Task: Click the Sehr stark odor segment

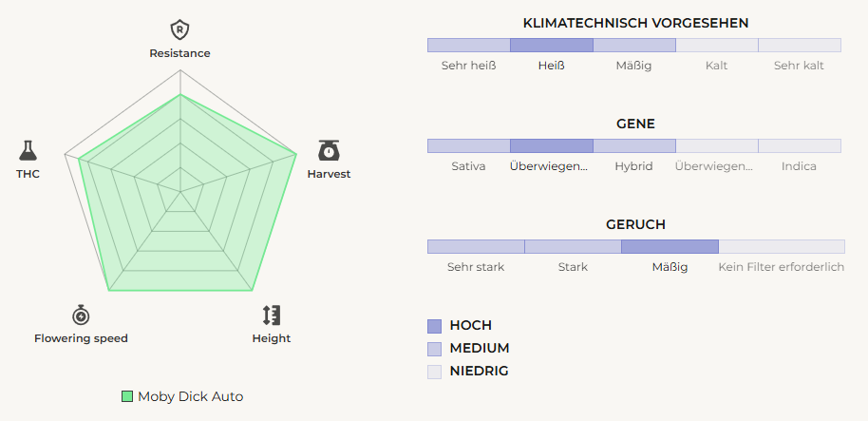Action: 476,246
